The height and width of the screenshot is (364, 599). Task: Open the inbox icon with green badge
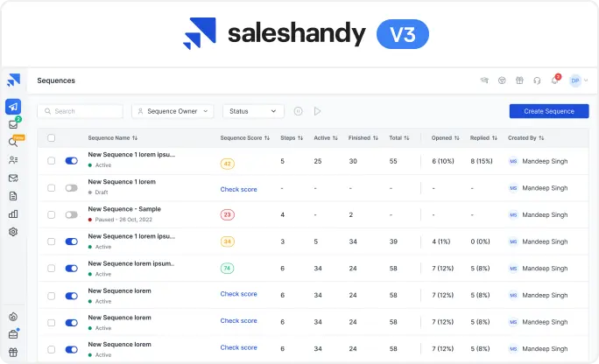coord(13,124)
